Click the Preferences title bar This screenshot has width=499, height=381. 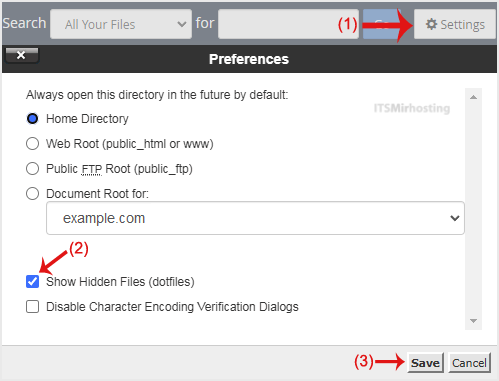click(x=249, y=59)
